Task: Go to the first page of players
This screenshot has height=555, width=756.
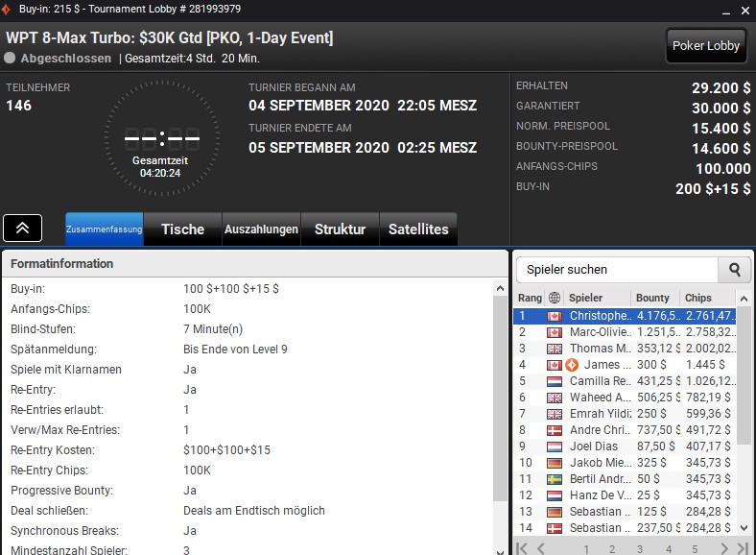Action: pos(521,548)
